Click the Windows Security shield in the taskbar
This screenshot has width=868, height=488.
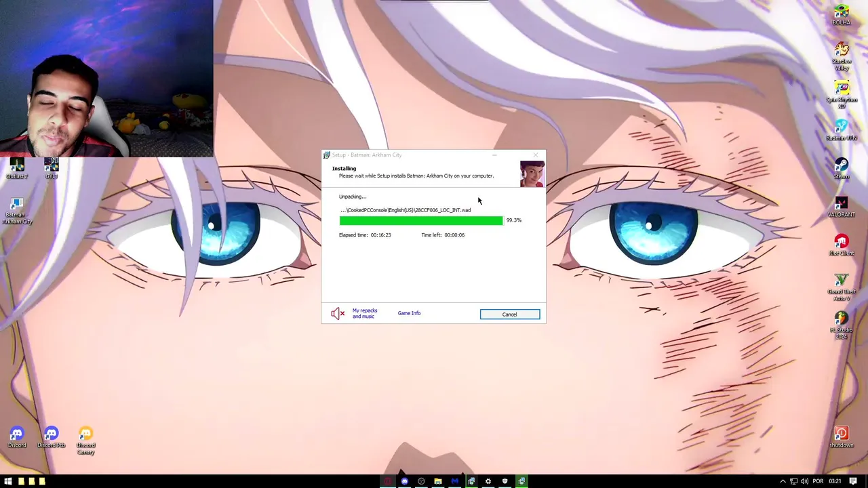tap(505, 481)
